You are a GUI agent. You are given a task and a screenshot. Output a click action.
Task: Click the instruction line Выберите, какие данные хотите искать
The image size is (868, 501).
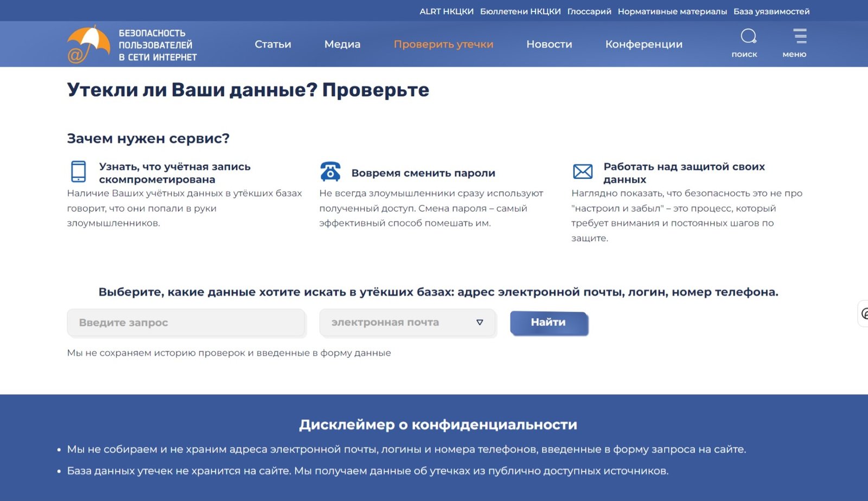[x=438, y=292]
